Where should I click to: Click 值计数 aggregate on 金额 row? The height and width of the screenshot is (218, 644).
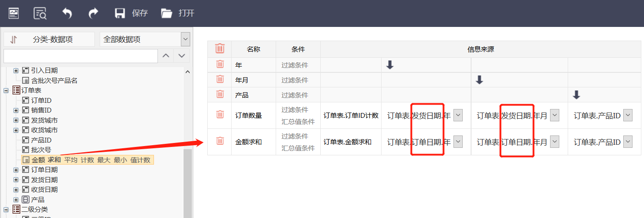coord(140,160)
